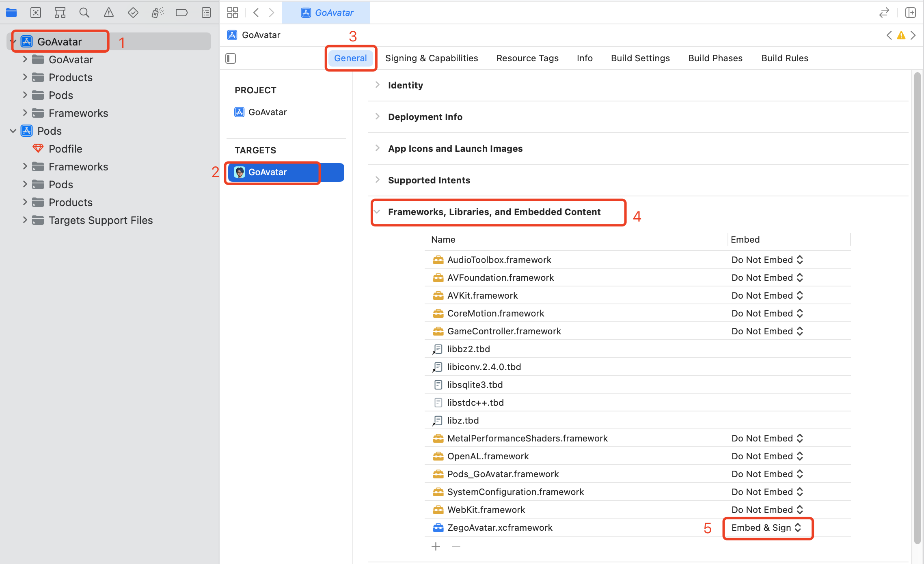
Task: Hide the project and targets list
Action: (231, 58)
